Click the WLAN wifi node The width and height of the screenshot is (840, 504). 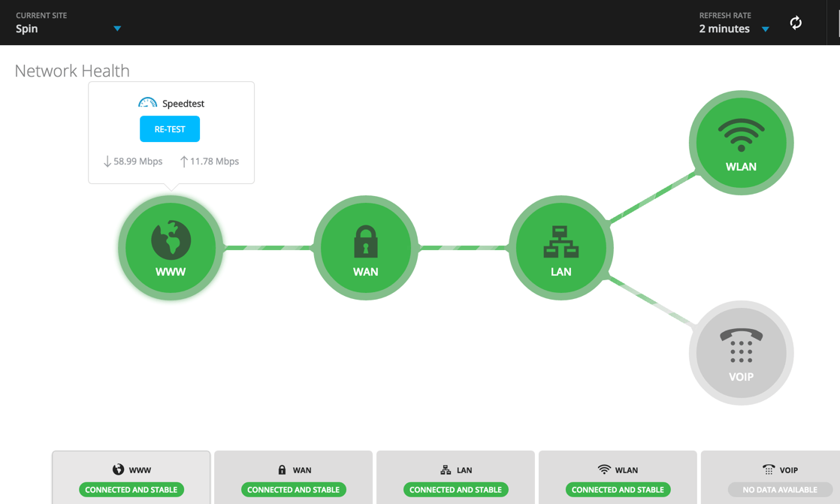click(742, 143)
